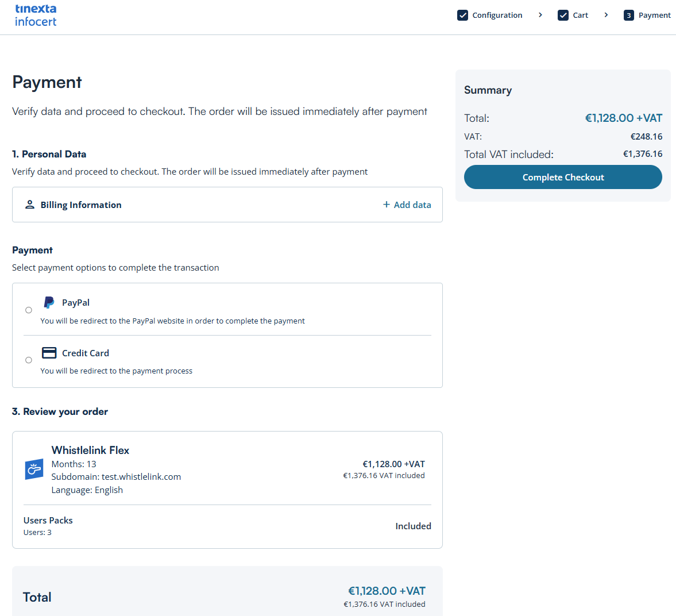This screenshot has height=616, width=676.
Task: Select the Credit Card radio button
Action: point(29,360)
